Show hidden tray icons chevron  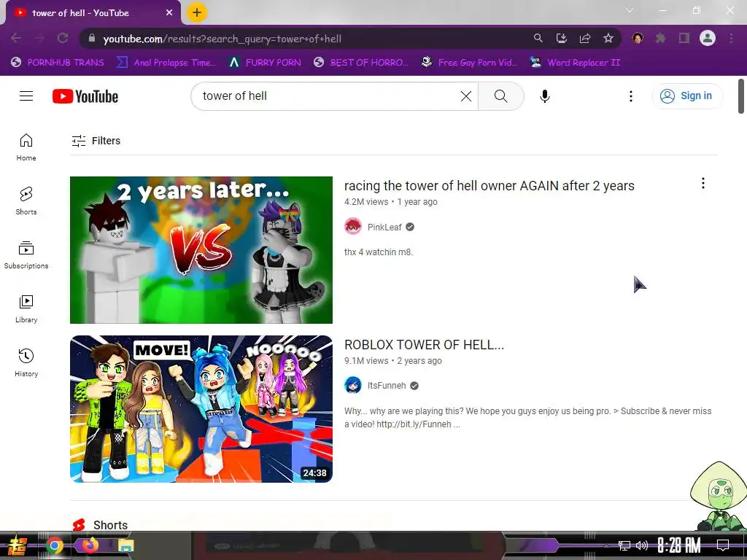(x=606, y=545)
